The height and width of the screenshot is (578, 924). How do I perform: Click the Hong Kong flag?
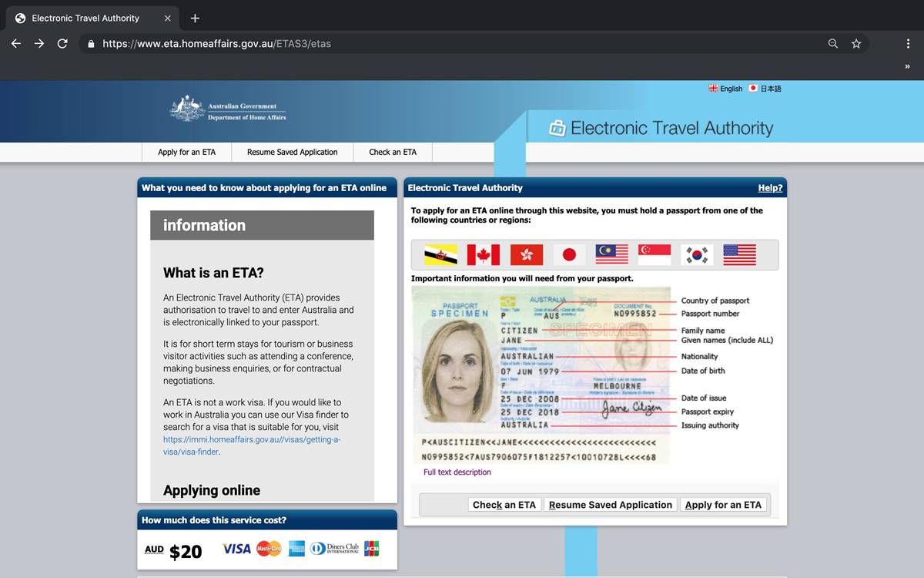click(527, 255)
